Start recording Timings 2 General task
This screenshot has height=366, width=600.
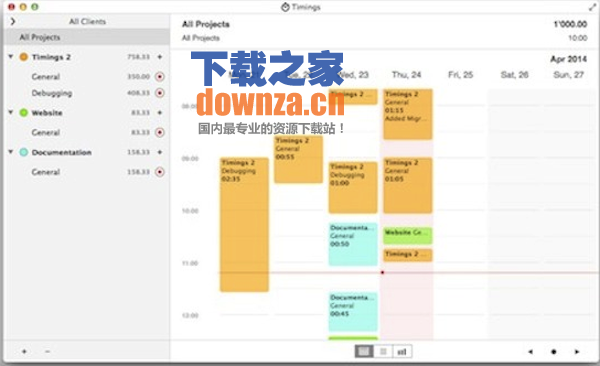(160, 77)
